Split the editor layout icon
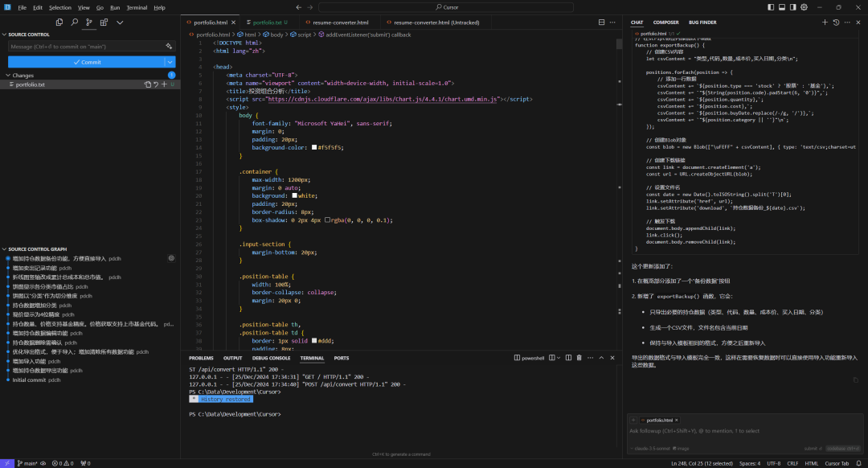 point(601,23)
